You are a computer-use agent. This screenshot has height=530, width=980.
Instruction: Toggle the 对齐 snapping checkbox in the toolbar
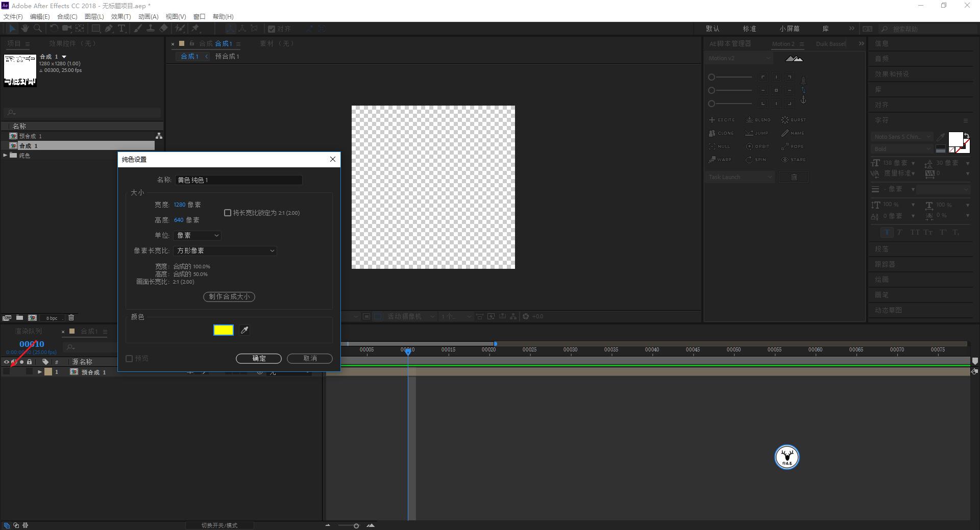272,29
